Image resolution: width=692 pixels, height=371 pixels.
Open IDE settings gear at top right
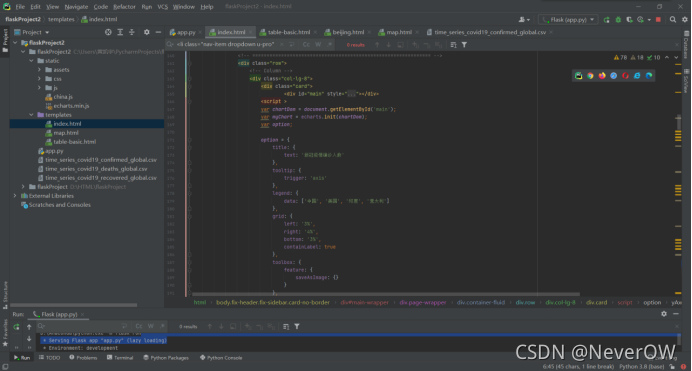[x=684, y=20]
